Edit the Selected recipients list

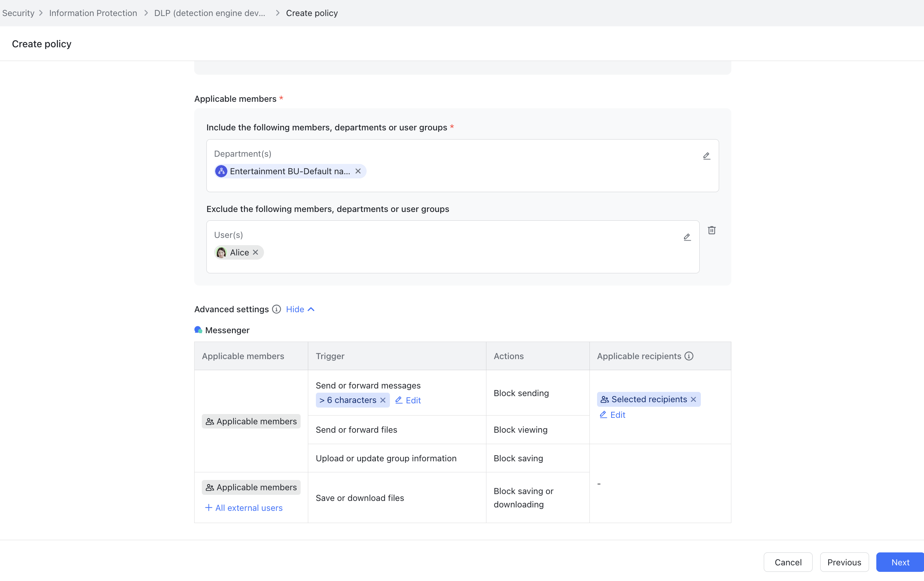[x=612, y=414]
